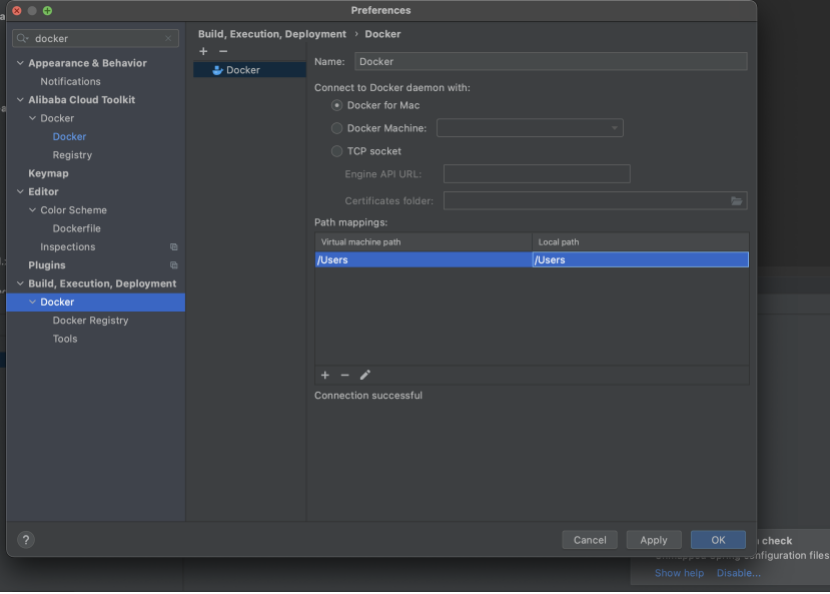This screenshot has height=594, width=830.
Task: Open the Show help link
Action: click(678, 572)
